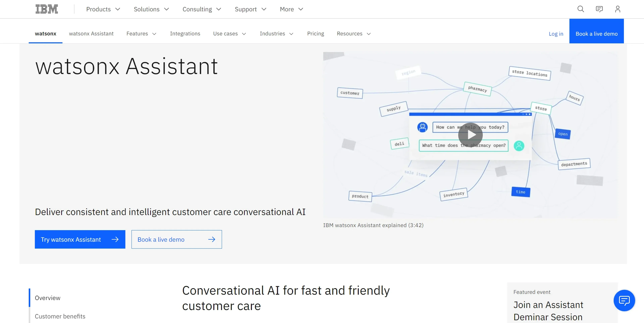Open the user profile icon

(x=618, y=9)
